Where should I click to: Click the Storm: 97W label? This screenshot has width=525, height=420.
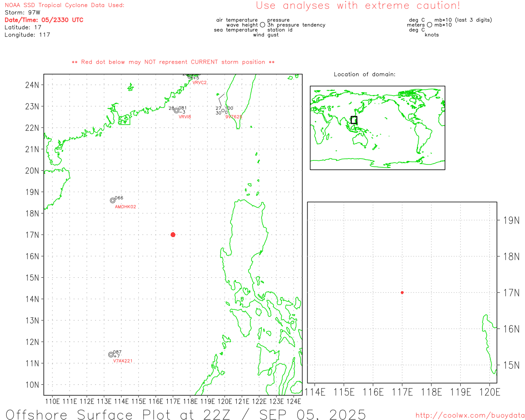23,12
